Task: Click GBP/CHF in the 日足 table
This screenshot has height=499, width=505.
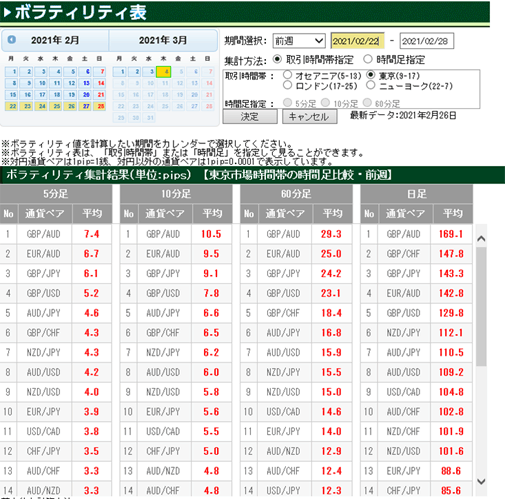Action: [x=404, y=254]
